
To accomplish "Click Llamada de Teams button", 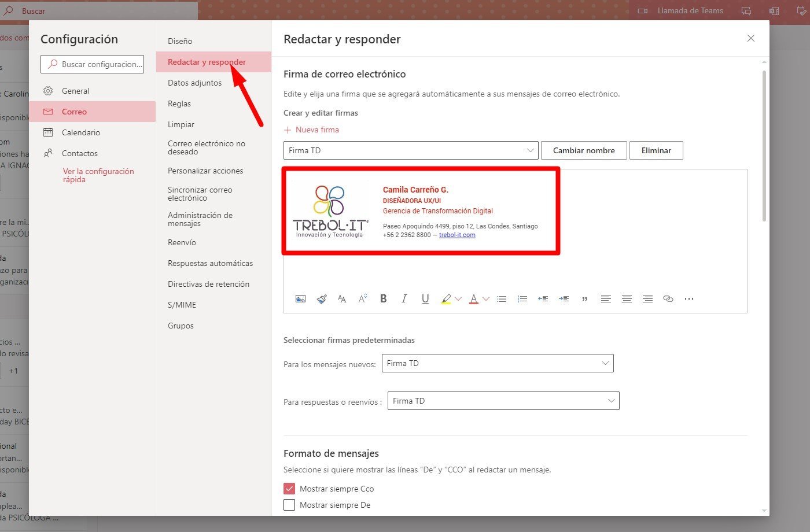I will 680,10.
